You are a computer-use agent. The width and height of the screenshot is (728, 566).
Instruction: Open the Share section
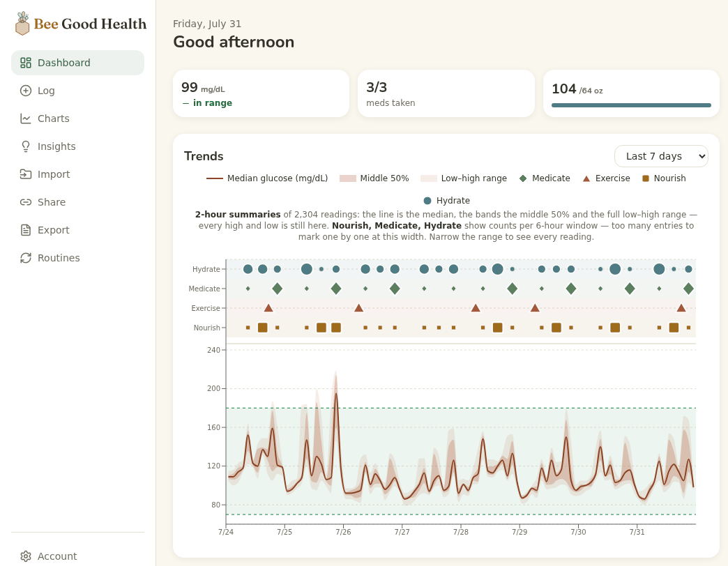(77, 202)
